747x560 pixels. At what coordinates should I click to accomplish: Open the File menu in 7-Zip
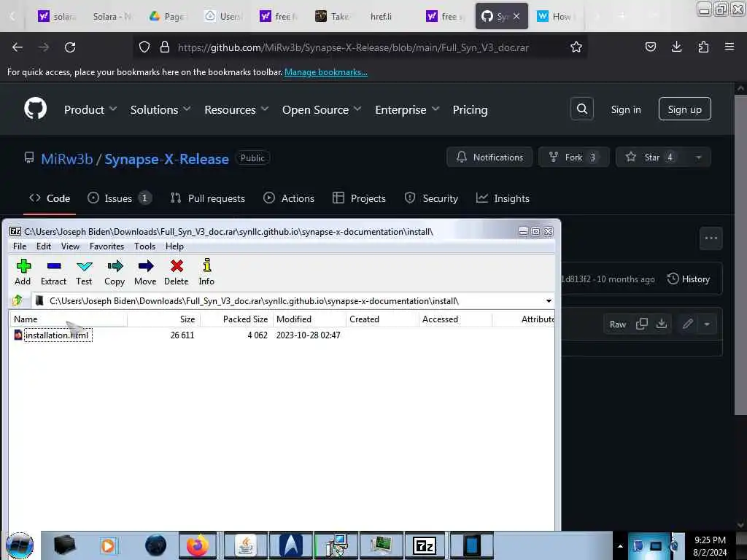[20, 246]
